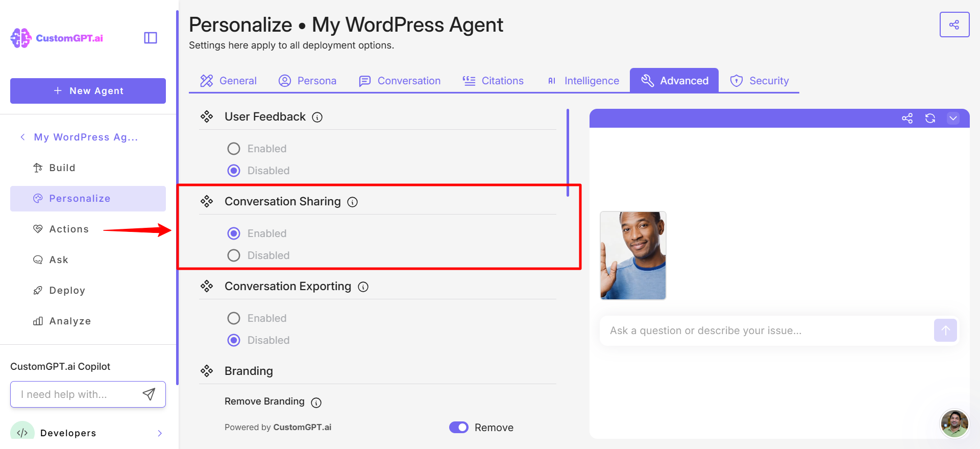The image size is (980, 449).
Task: Open the Analyze menu item
Action: click(88, 321)
